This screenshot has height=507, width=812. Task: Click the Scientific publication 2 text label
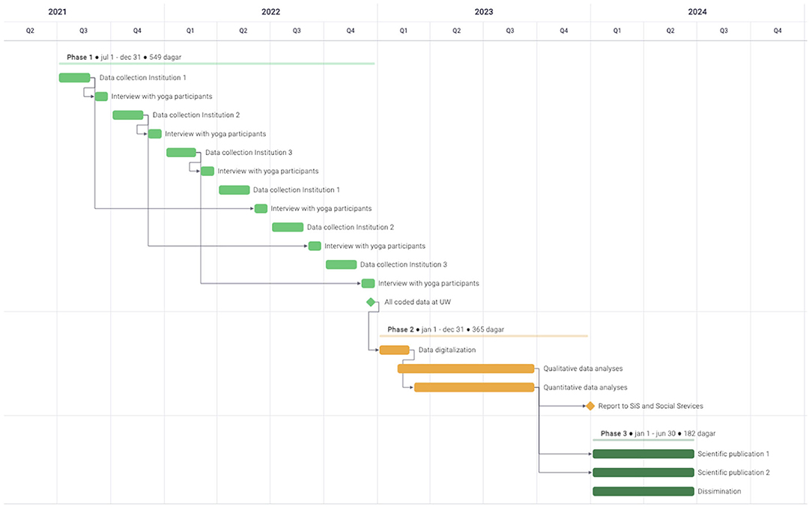pyautogui.click(x=733, y=473)
